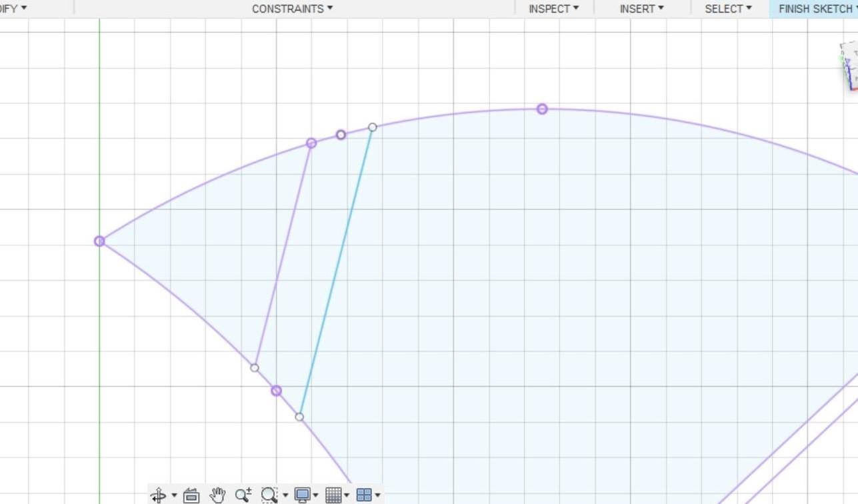Click the sketch point on the green axis
The image size is (858, 504).
(99, 241)
